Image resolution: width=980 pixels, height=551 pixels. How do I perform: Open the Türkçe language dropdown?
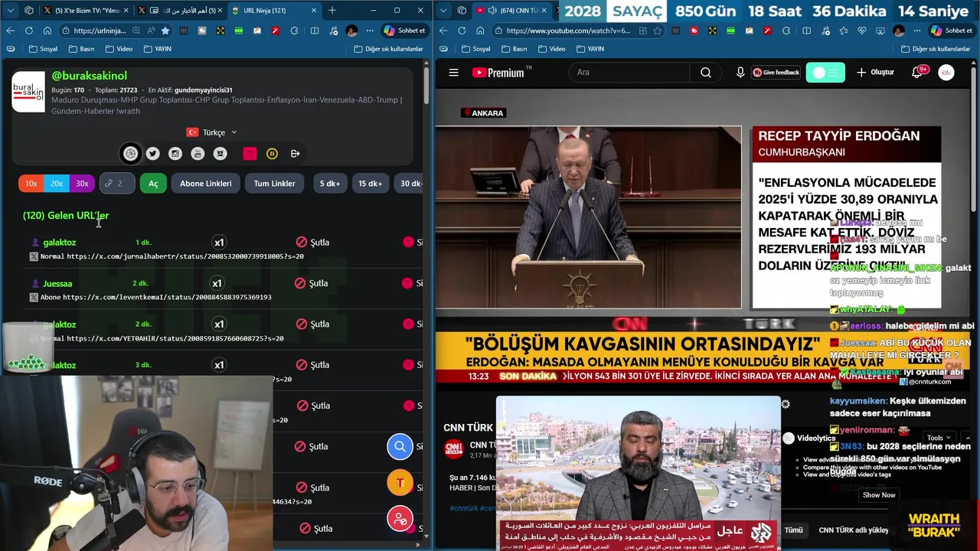coord(212,132)
